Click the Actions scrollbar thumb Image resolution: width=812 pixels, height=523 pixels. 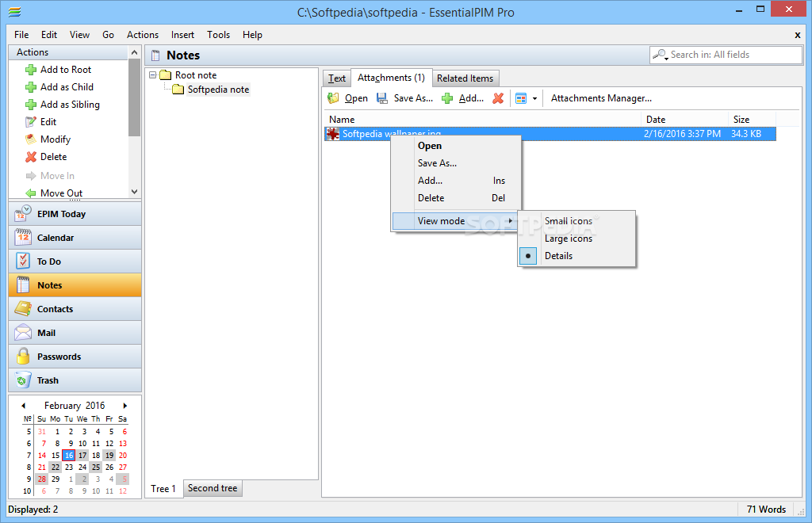135,97
